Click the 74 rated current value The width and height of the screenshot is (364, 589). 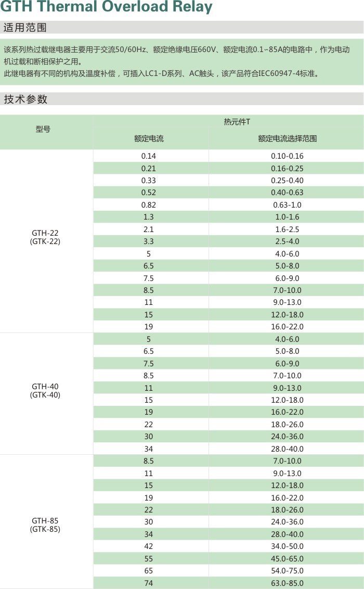click(149, 583)
